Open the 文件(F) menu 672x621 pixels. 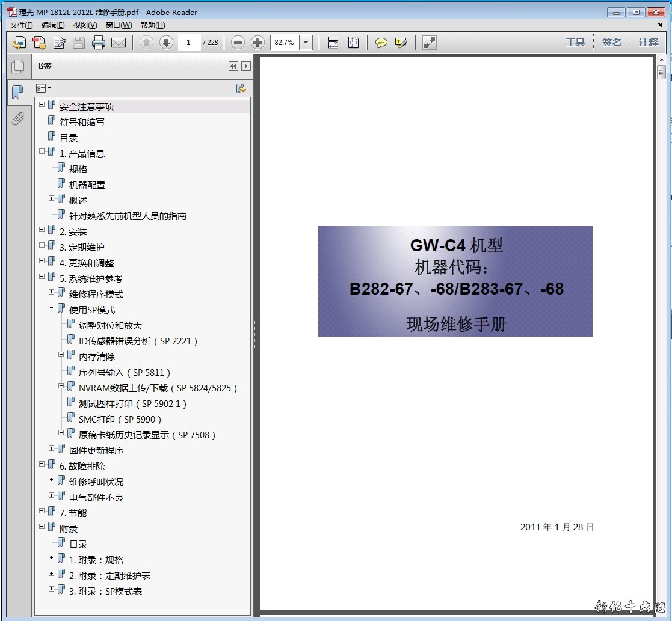22,25
